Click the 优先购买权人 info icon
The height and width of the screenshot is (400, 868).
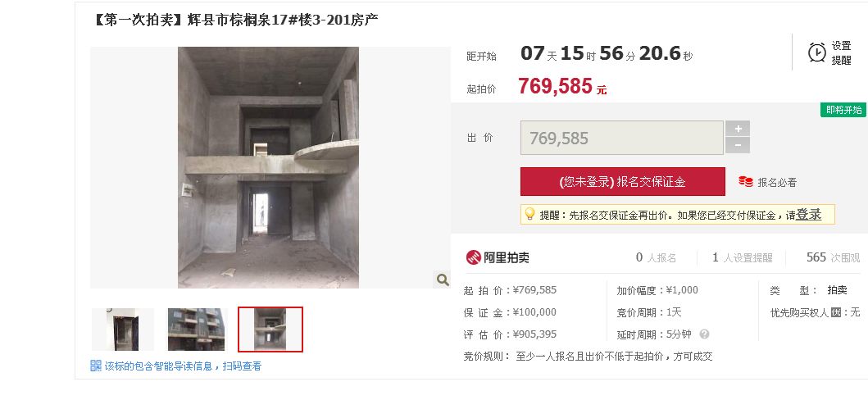[836, 312]
